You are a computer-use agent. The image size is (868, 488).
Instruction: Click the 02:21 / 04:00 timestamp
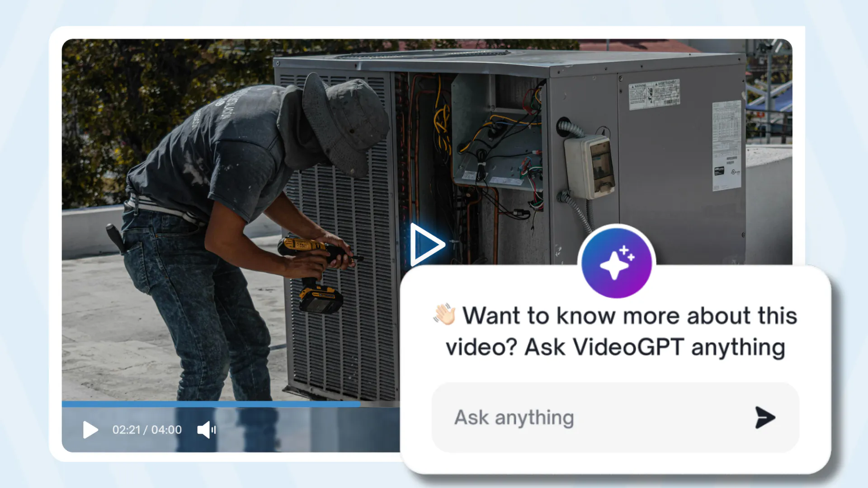(x=147, y=430)
